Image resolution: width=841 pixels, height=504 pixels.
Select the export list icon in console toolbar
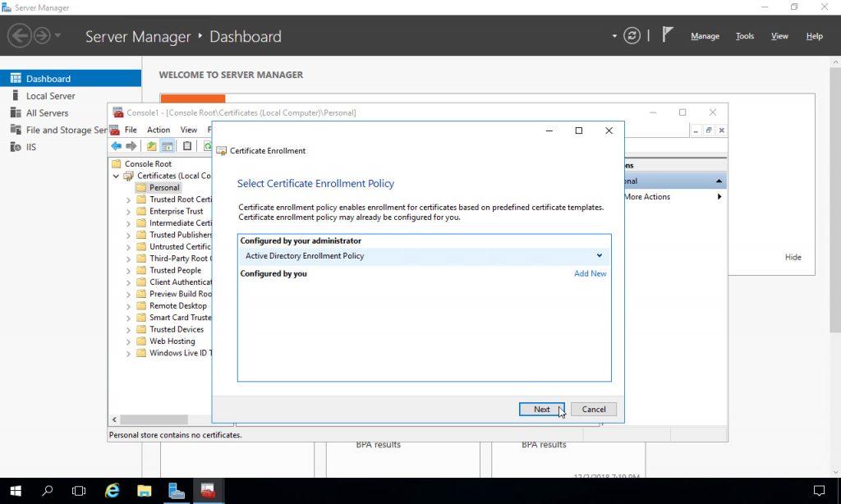pos(186,145)
